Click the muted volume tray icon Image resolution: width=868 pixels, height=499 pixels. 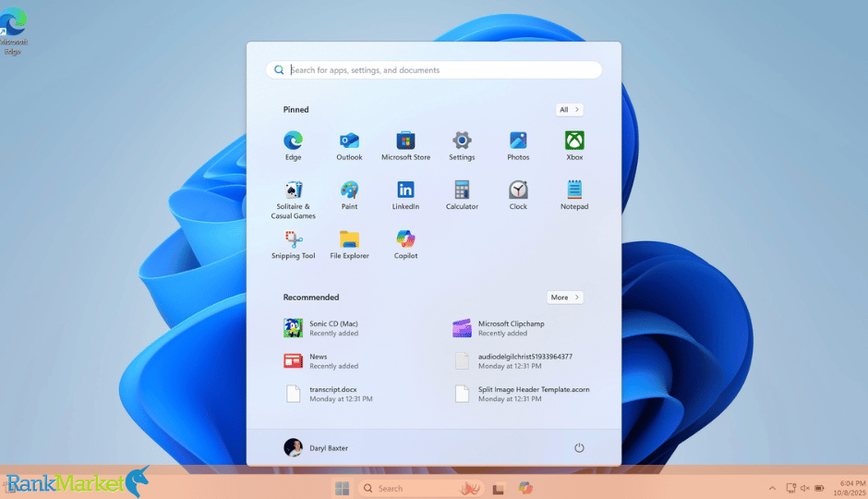coord(805,488)
